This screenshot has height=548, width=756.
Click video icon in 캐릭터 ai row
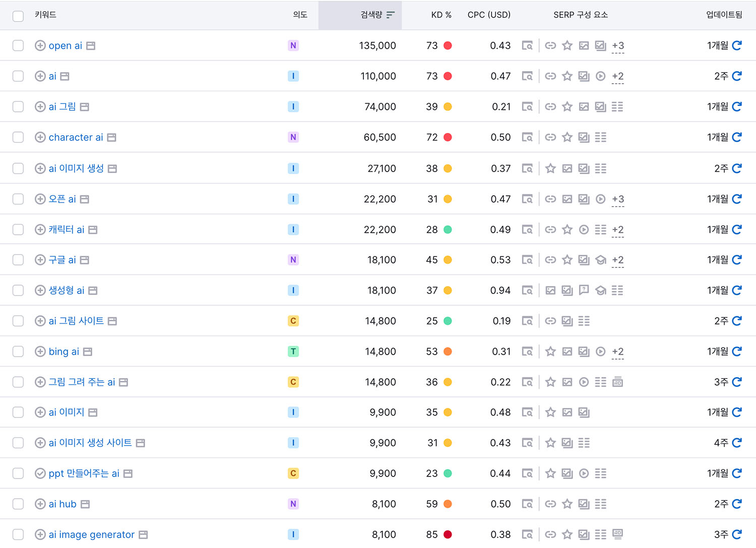click(x=584, y=230)
